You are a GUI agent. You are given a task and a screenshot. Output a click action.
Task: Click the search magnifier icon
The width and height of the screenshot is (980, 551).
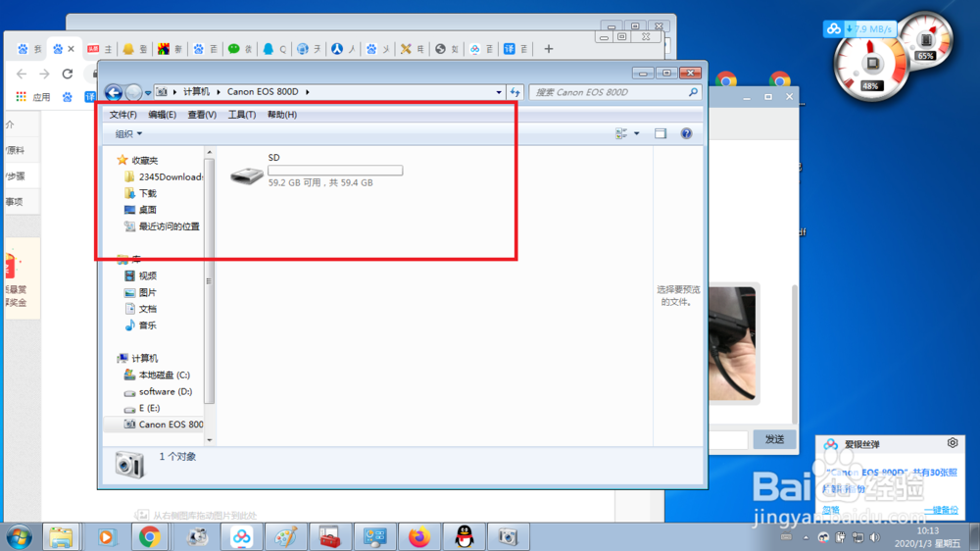tap(693, 92)
